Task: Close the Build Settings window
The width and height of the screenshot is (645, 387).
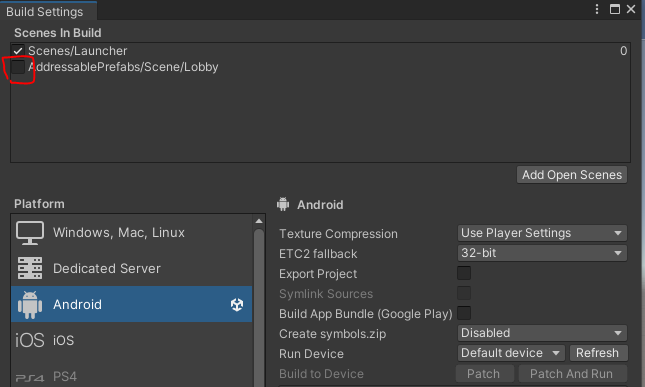Action: [631, 9]
